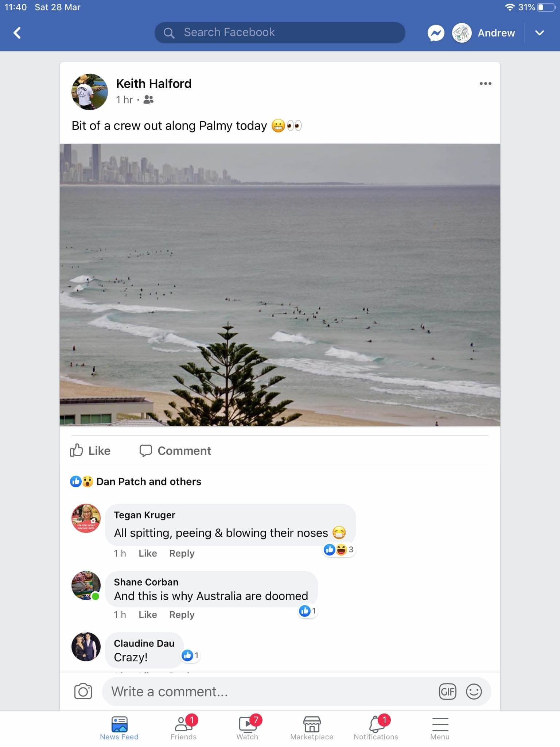
Task: Open the Notifications tab
Action: point(376,728)
